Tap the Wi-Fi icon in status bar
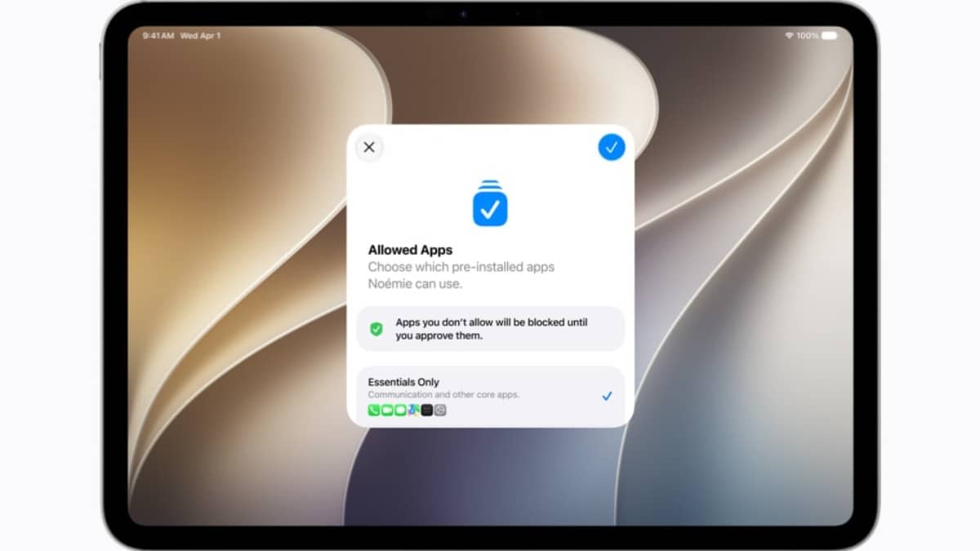The width and height of the screenshot is (980, 551). [x=790, y=36]
